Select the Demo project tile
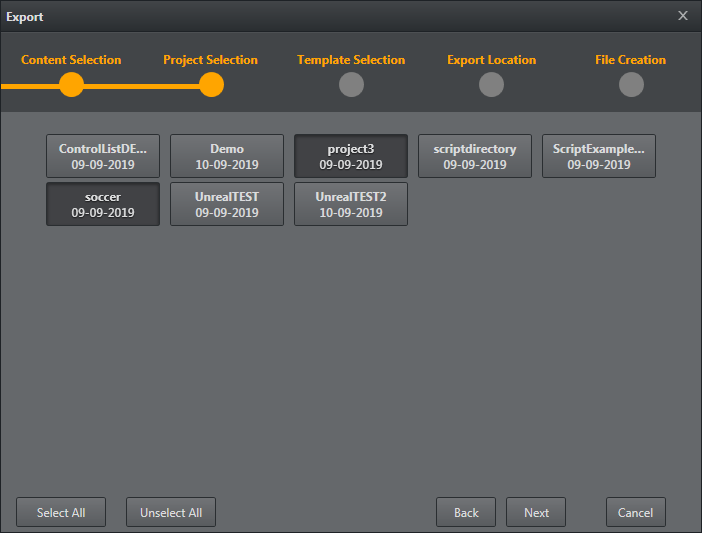Screen dimensions: 702x533 click(227, 156)
